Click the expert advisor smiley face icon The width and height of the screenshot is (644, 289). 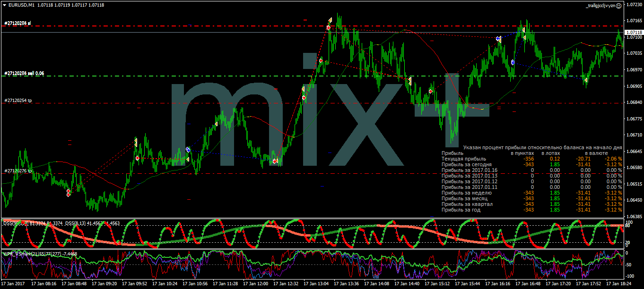[x=618, y=6]
